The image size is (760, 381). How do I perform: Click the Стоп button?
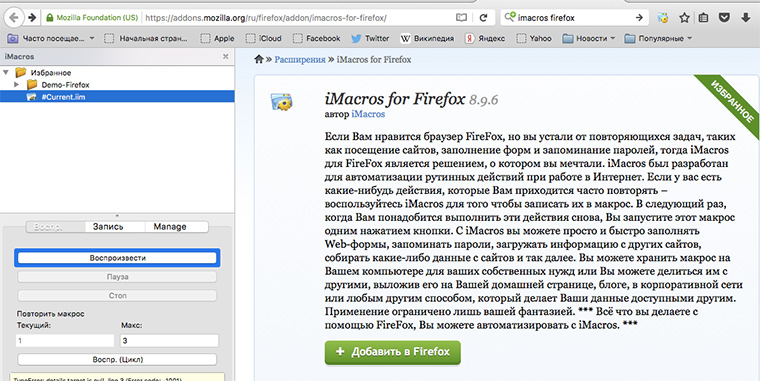pyautogui.click(x=117, y=295)
